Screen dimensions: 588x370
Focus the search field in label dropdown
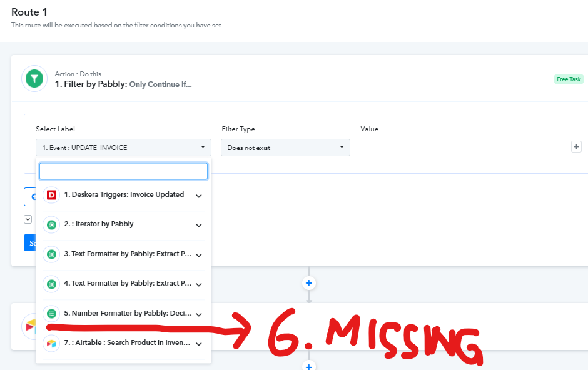[123, 171]
